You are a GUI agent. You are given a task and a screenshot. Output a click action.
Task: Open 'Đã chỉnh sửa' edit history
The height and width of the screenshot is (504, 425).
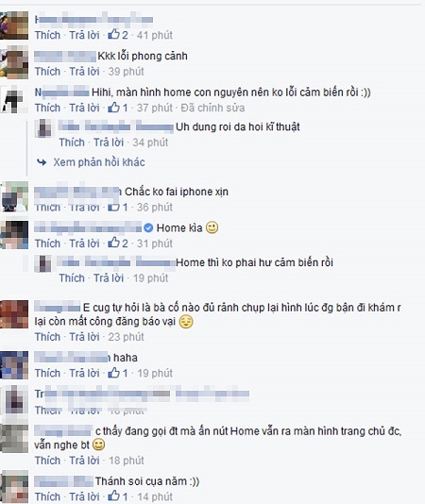[x=212, y=108]
